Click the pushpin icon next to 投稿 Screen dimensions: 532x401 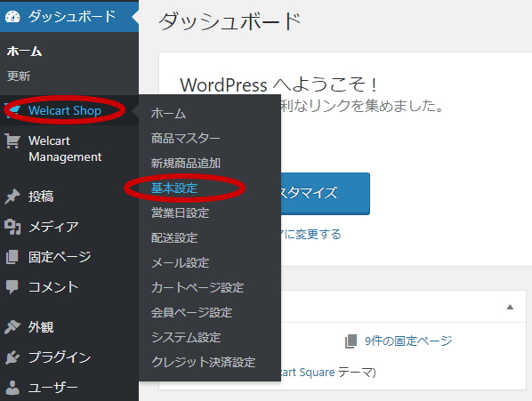12,196
